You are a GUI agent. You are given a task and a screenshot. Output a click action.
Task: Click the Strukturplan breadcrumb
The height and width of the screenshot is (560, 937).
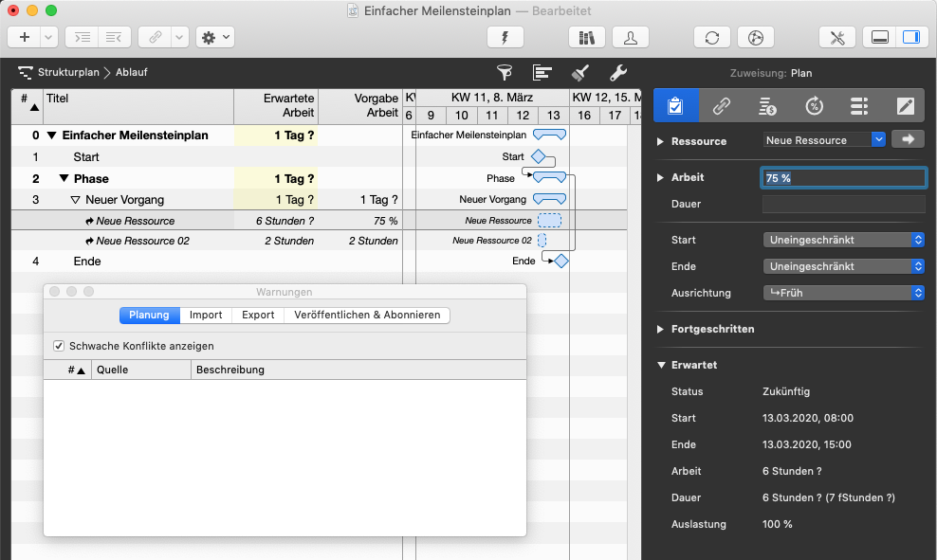click(68, 72)
